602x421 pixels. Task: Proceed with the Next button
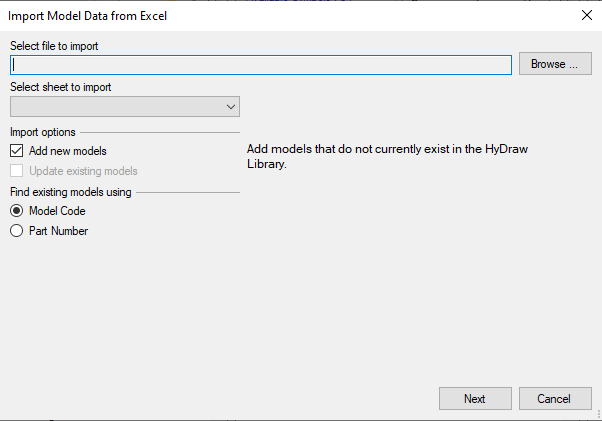point(475,398)
